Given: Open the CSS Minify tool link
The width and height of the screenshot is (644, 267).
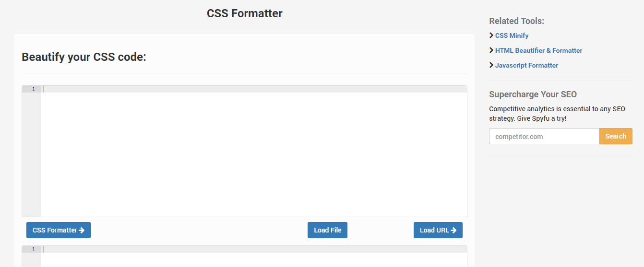Looking at the screenshot, I should point(512,35).
